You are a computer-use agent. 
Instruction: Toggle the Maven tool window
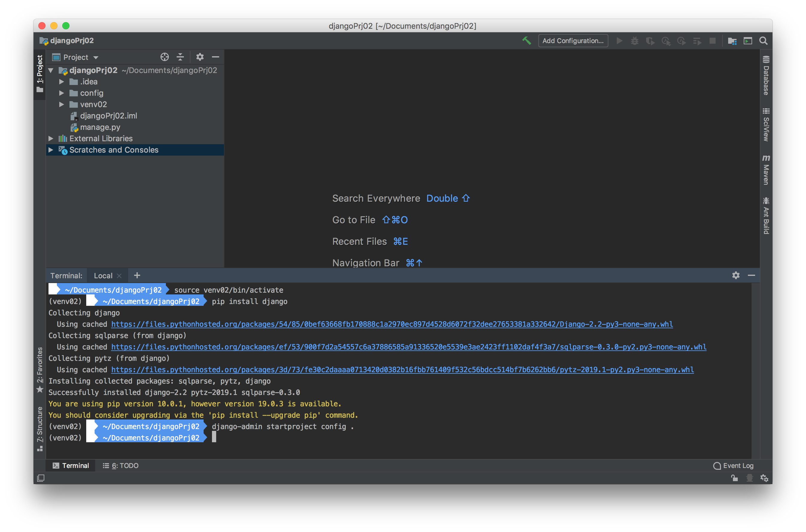(x=766, y=170)
